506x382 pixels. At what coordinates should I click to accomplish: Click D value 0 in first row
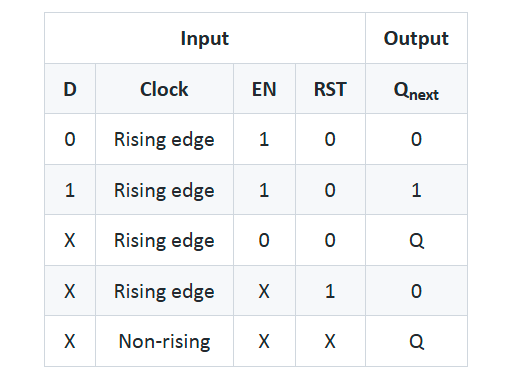pos(70,139)
